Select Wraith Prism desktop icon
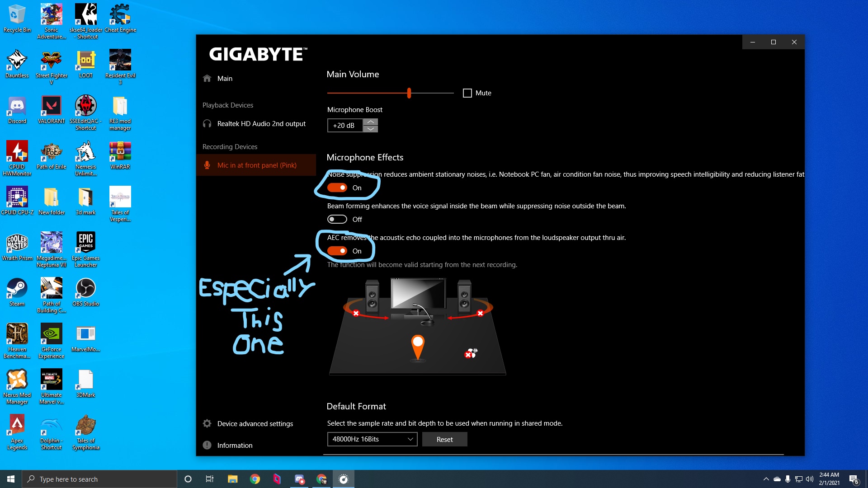The height and width of the screenshot is (488, 868). click(x=17, y=247)
